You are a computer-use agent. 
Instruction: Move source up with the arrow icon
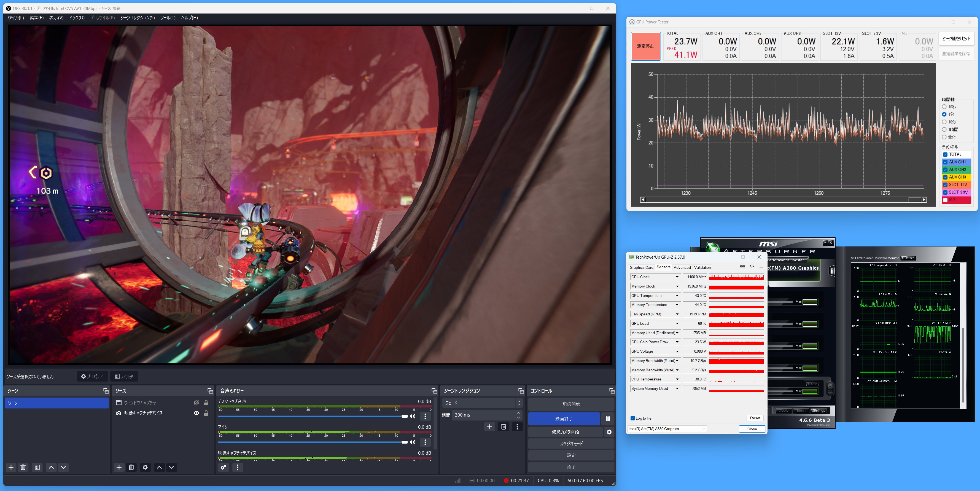pyautogui.click(x=159, y=467)
